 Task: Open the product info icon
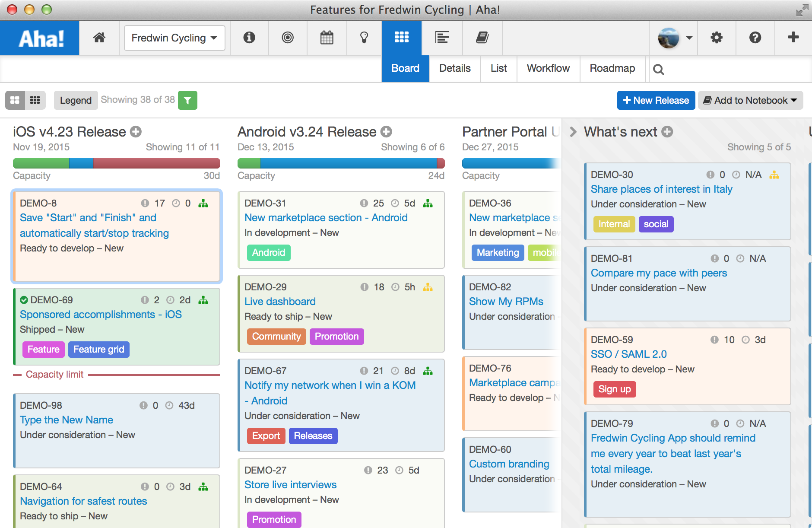[x=249, y=38]
